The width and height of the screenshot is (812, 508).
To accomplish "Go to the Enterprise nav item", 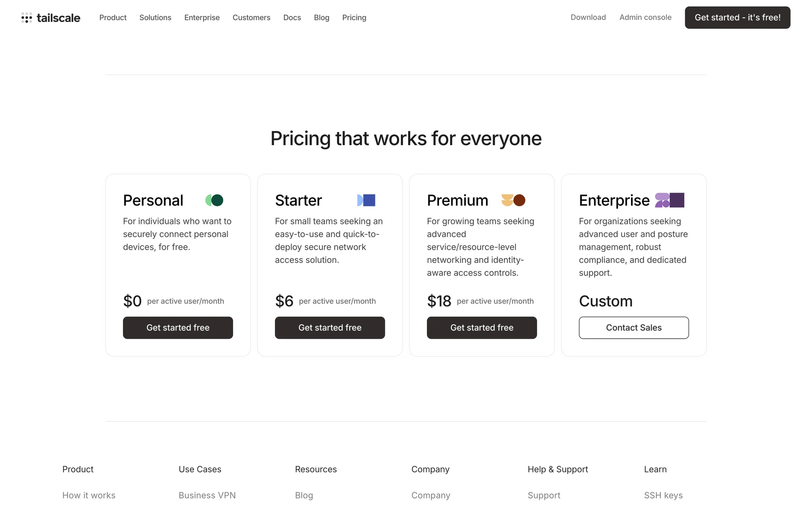I will click(x=202, y=18).
